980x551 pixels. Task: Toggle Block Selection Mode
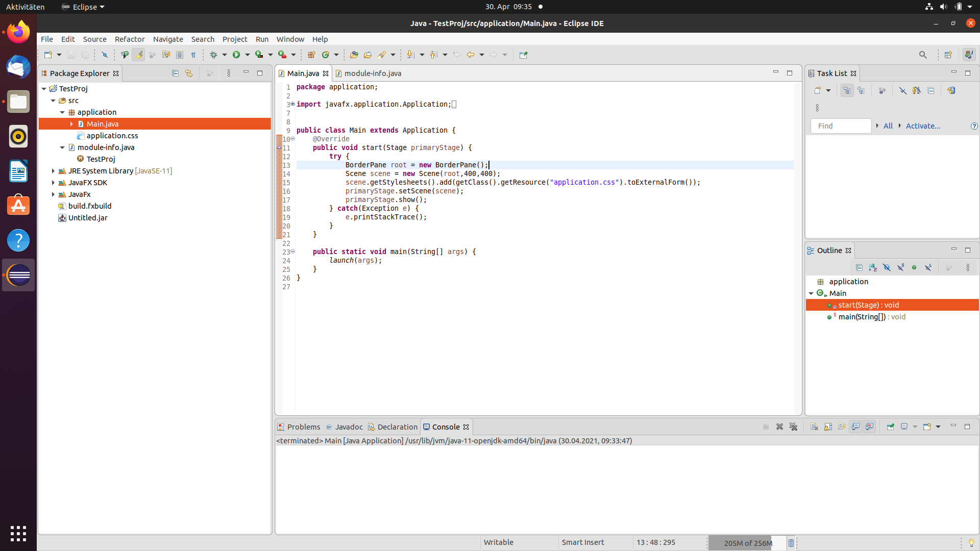(180, 55)
